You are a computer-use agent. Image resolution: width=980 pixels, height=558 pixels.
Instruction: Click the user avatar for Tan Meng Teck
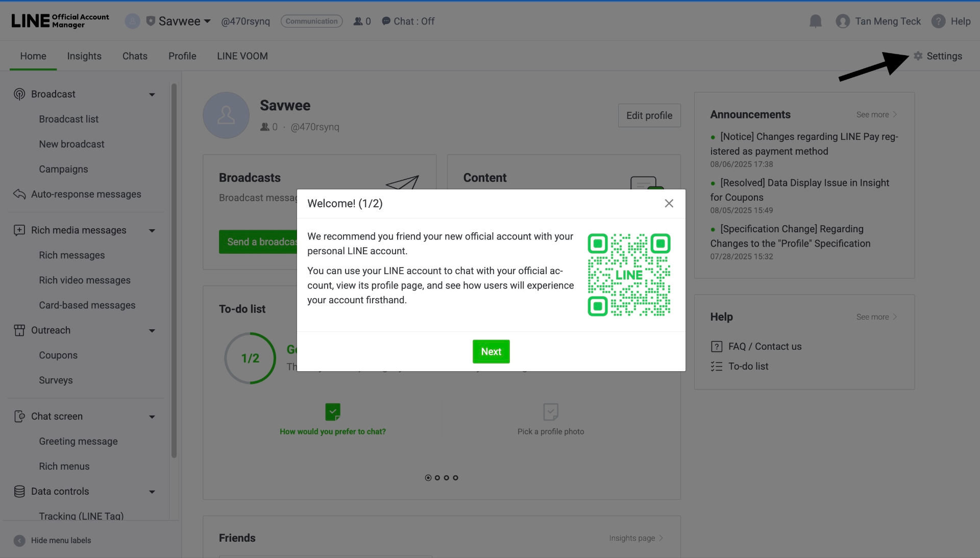click(x=843, y=21)
